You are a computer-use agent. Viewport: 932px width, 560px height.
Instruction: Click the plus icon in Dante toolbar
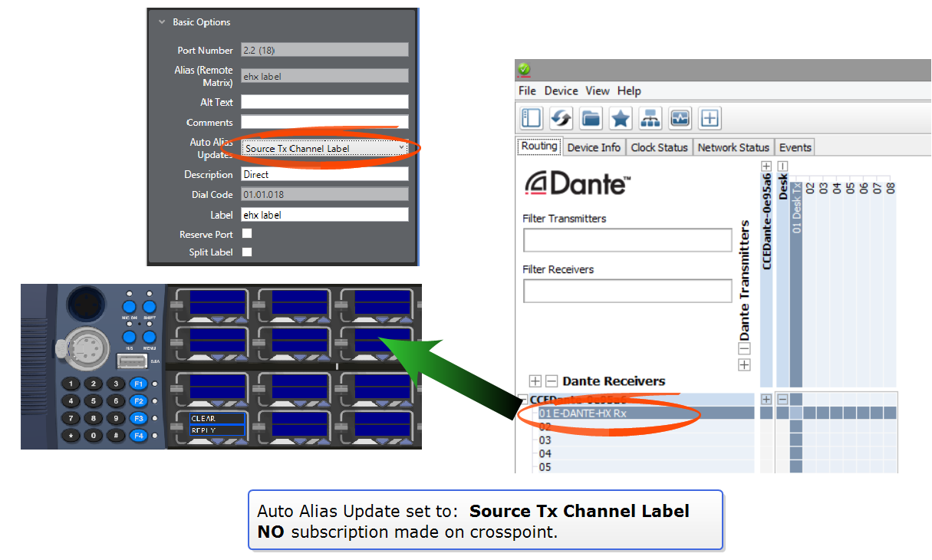pyautogui.click(x=710, y=118)
